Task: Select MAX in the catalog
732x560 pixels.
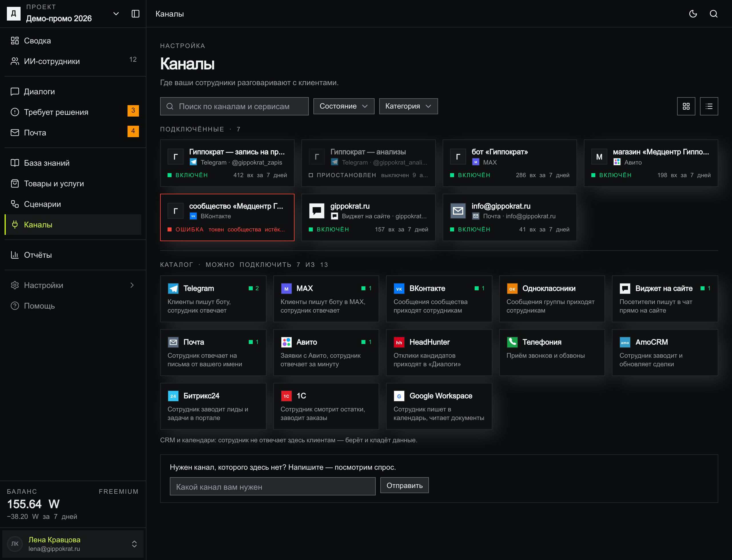Action: (326, 299)
